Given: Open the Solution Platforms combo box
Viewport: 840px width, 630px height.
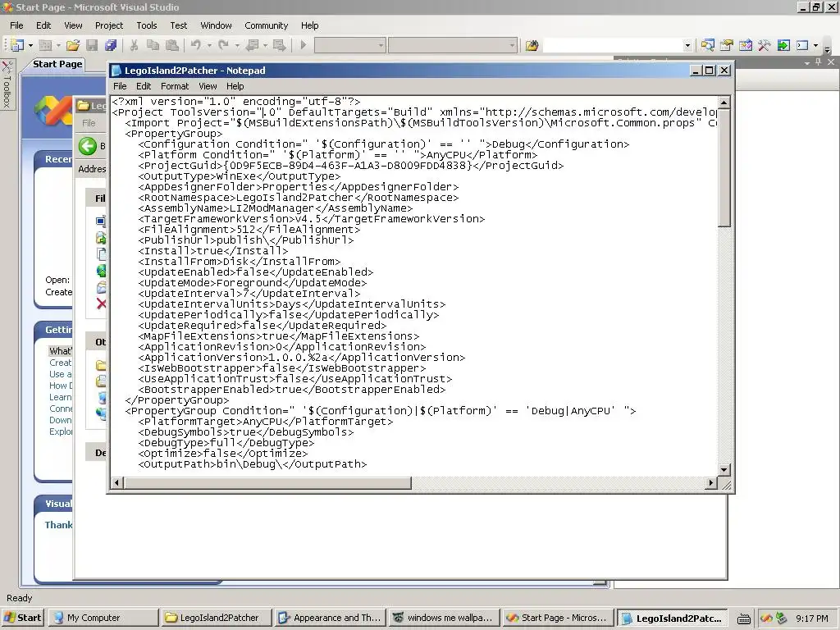Looking at the screenshot, I should (453, 46).
